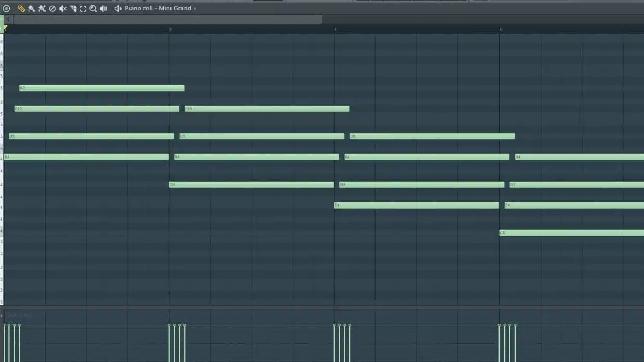Image resolution: width=644 pixels, height=362 pixels.
Task: Select the B4 note in bar 1
Action: point(86,157)
